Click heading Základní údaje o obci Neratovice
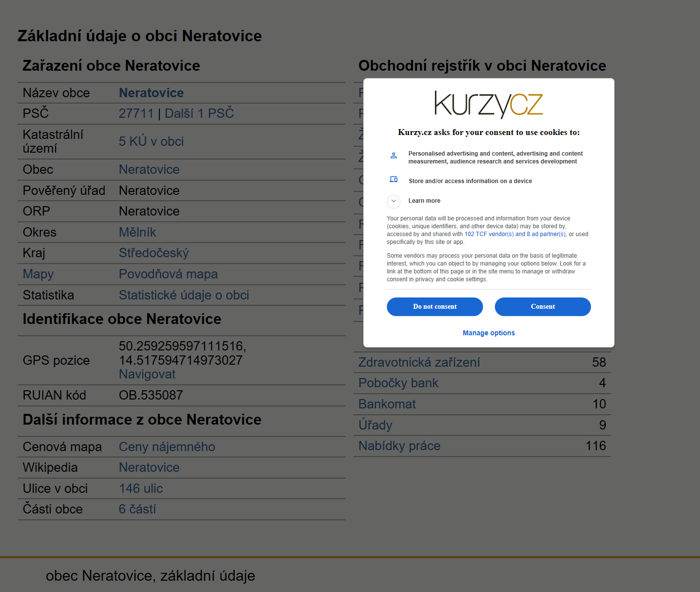 tap(139, 36)
